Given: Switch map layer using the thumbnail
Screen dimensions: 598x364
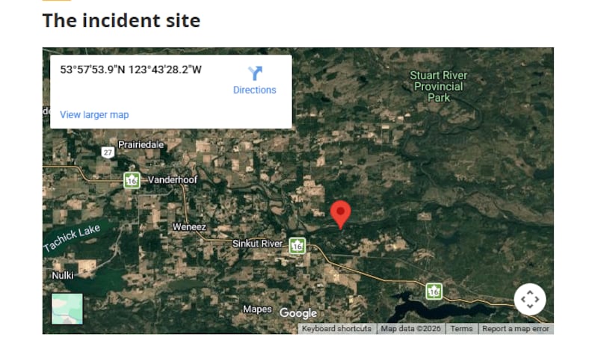Looking at the screenshot, I should click(67, 309).
